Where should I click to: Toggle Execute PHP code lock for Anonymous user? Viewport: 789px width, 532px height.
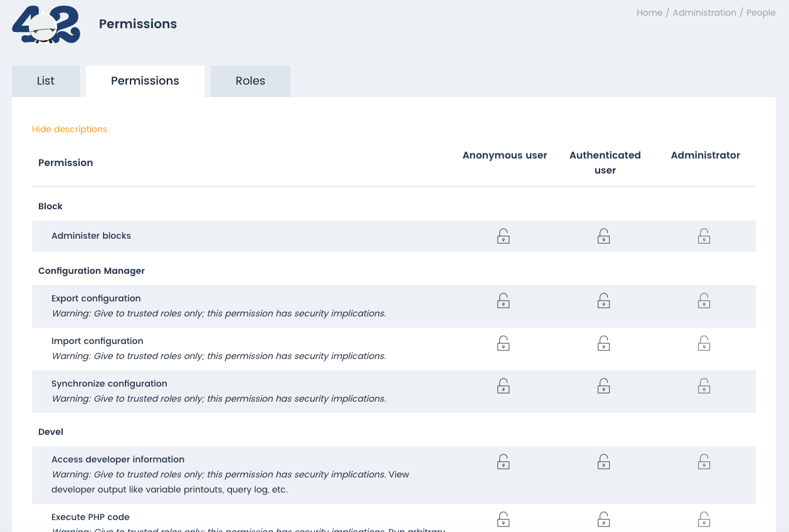(x=504, y=519)
